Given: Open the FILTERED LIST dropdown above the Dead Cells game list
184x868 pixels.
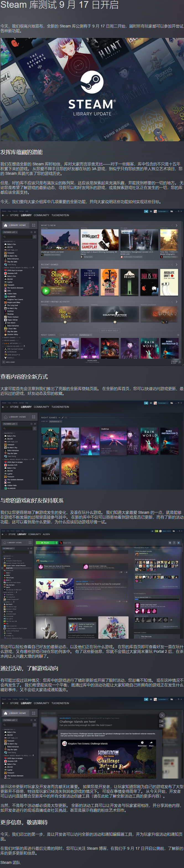Looking at the screenshot, I should pyautogui.click(x=9, y=548).
